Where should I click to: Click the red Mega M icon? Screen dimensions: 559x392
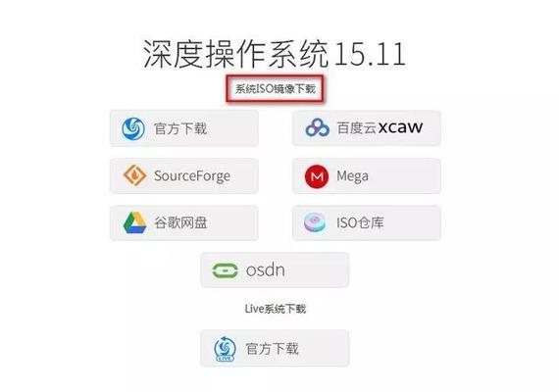(x=317, y=176)
